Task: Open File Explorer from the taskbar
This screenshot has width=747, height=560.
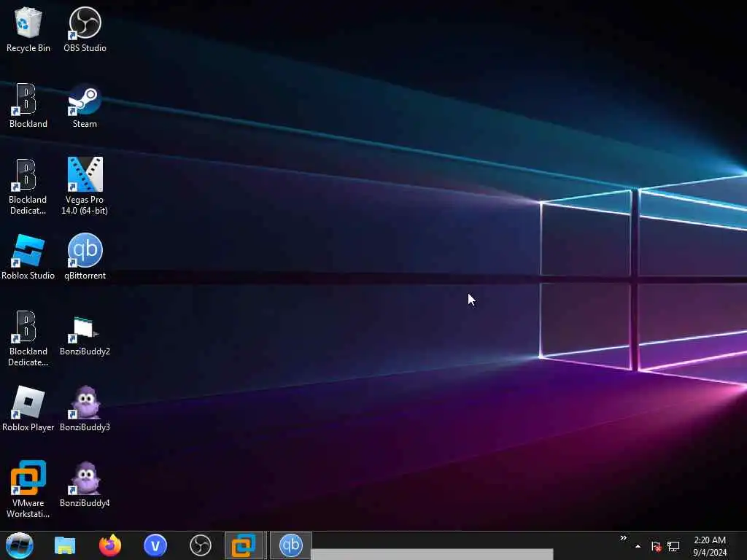Action: pos(65,545)
